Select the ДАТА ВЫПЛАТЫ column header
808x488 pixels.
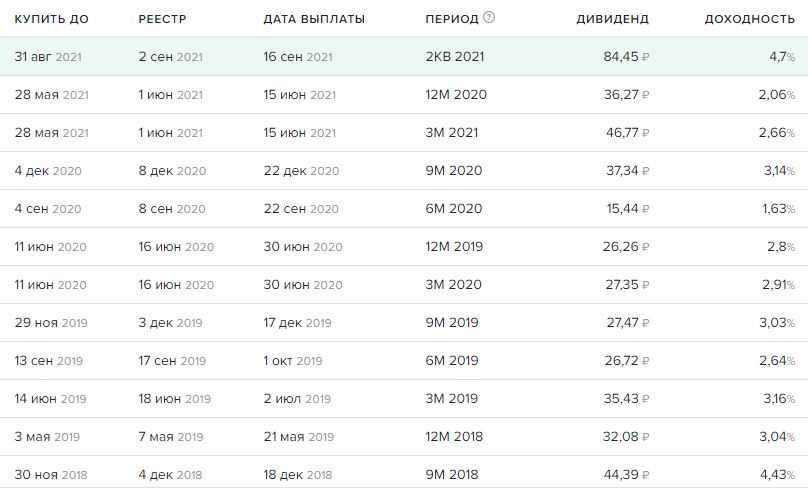pos(314,19)
